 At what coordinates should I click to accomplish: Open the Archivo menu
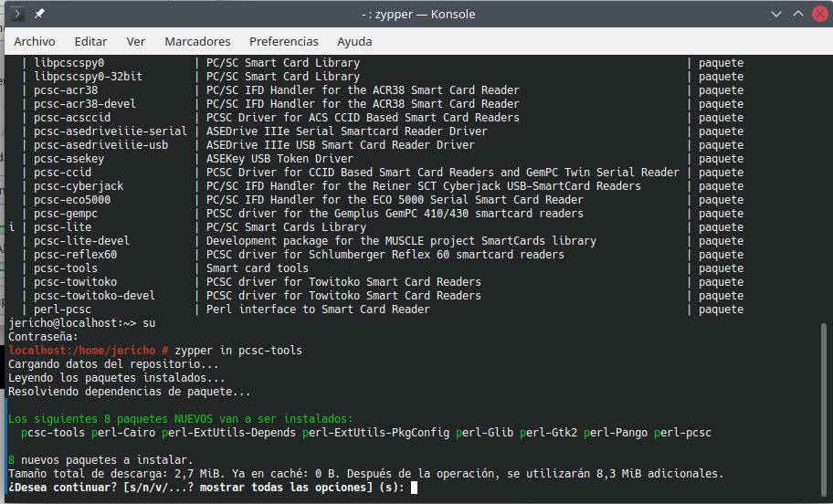[x=35, y=42]
